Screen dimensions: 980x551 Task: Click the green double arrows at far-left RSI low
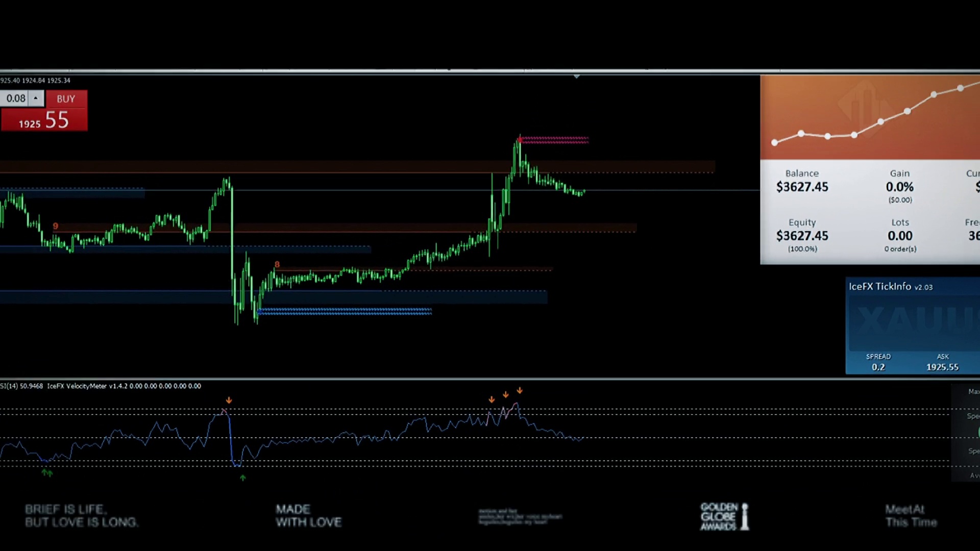point(47,473)
